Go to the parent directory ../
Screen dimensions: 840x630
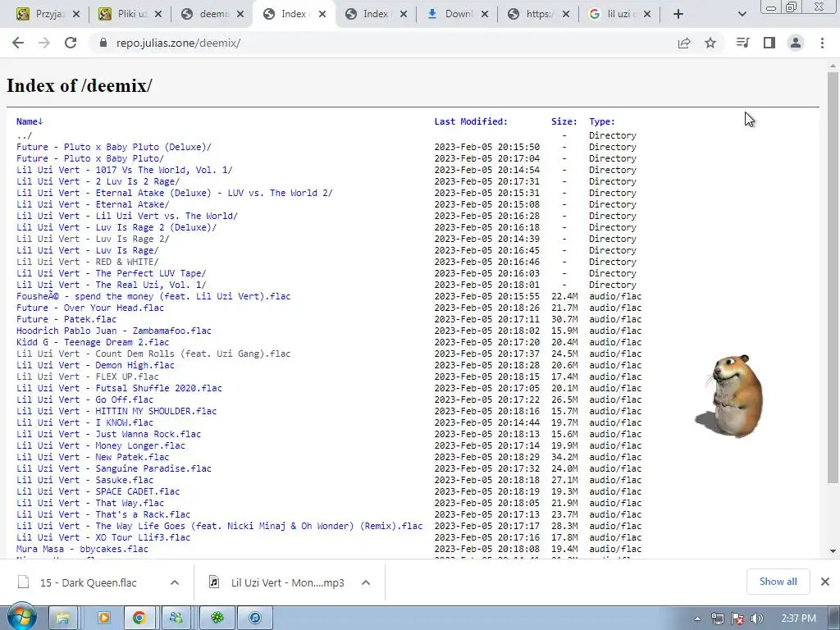(x=24, y=135)
